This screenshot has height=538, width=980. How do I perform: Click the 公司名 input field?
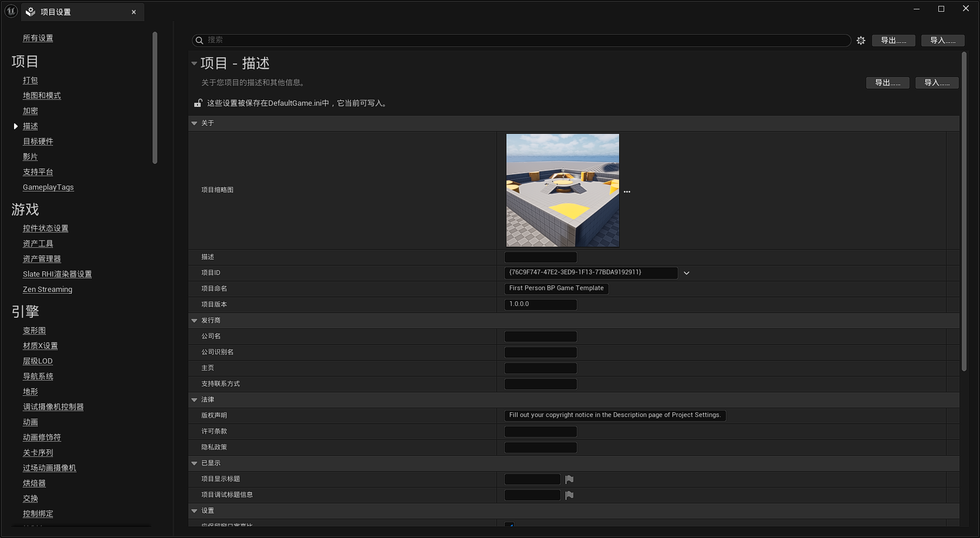click(x=540, y=337)
